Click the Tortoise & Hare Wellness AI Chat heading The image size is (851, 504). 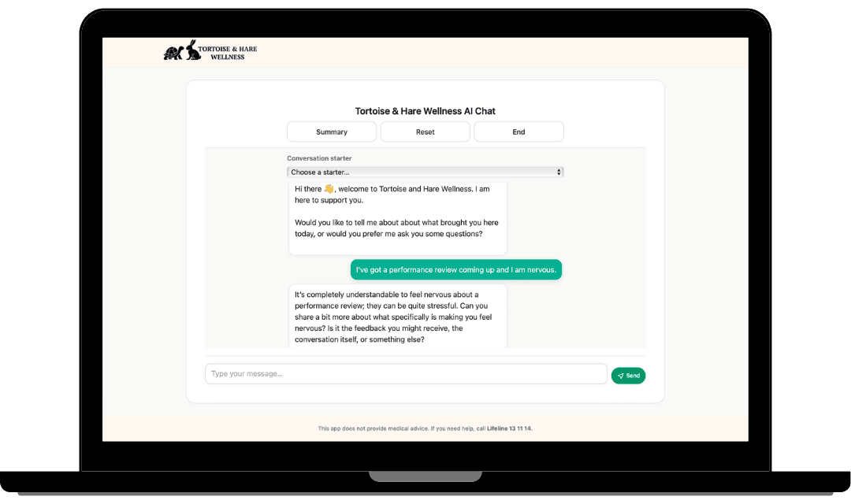tap(425, 111)
